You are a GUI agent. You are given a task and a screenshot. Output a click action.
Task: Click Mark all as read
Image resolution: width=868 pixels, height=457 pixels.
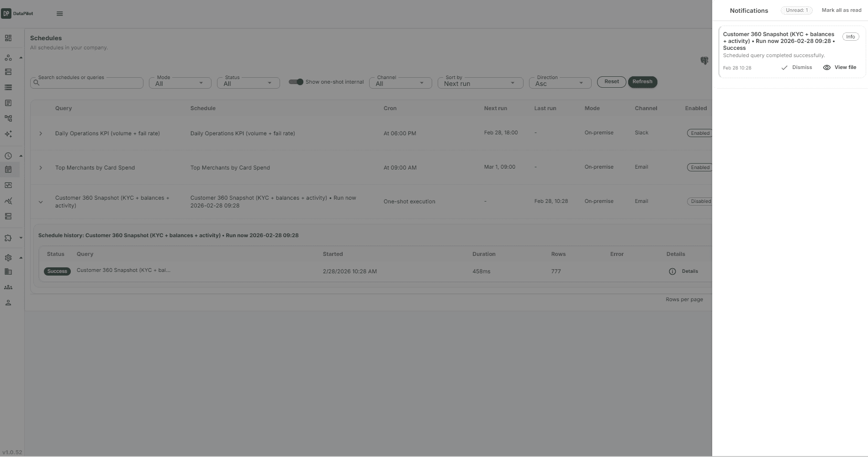point(842,10)
